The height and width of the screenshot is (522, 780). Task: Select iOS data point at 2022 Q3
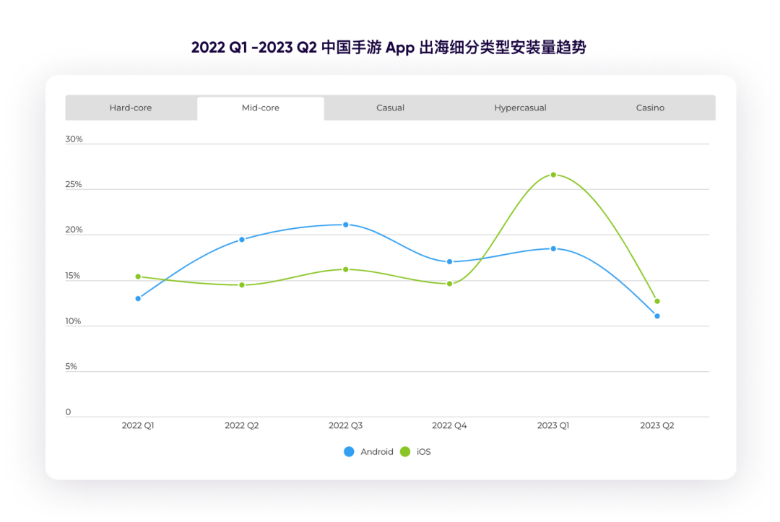(x=346, y=269)
